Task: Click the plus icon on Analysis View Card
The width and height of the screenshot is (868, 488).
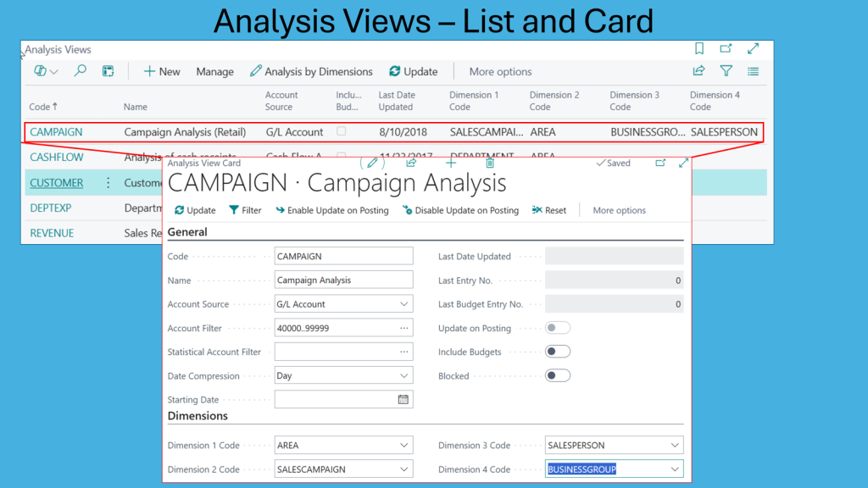Action: pos(451,163)
